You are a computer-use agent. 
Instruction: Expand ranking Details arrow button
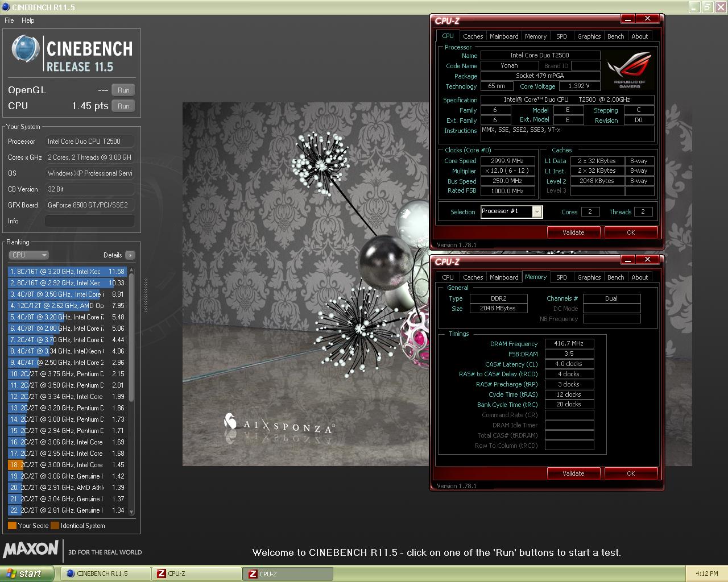pos(130,255)
